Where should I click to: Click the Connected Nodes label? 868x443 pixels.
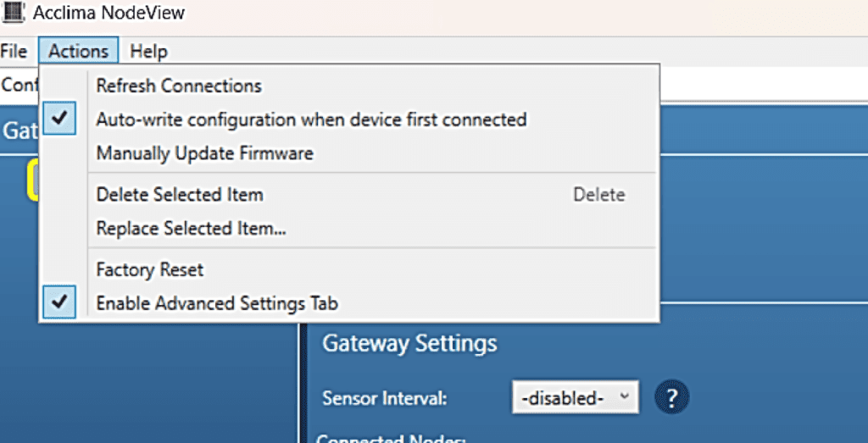(x=391, y=438)
